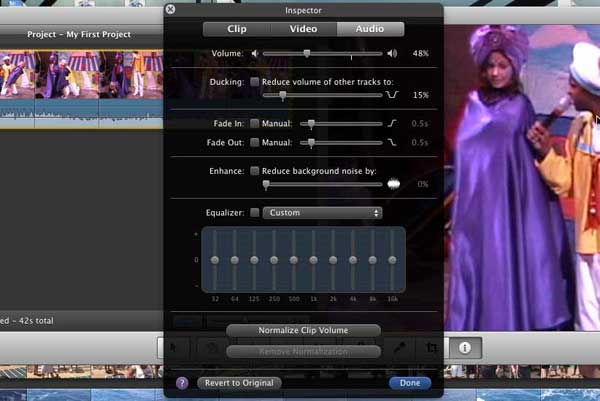Select the Crop tool in toolbar
The image size is (600, 401).
pyautogui.click(x=433, y=347)
